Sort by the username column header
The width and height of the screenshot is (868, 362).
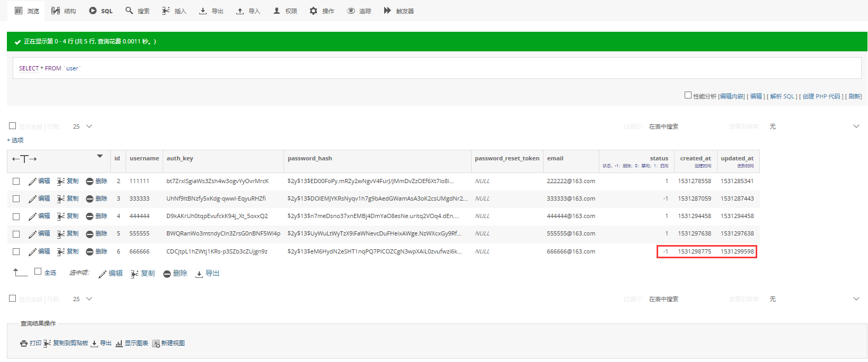pos(144,158)
